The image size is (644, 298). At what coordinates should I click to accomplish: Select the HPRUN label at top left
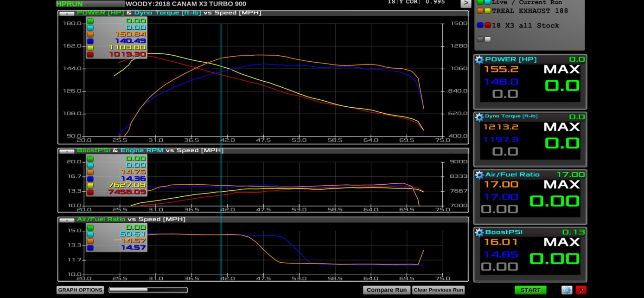pos(70,4)
